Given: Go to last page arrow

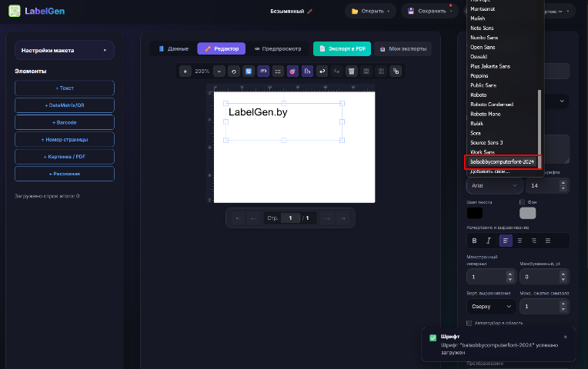Looking at the screenshot, I should click(342, 218).
